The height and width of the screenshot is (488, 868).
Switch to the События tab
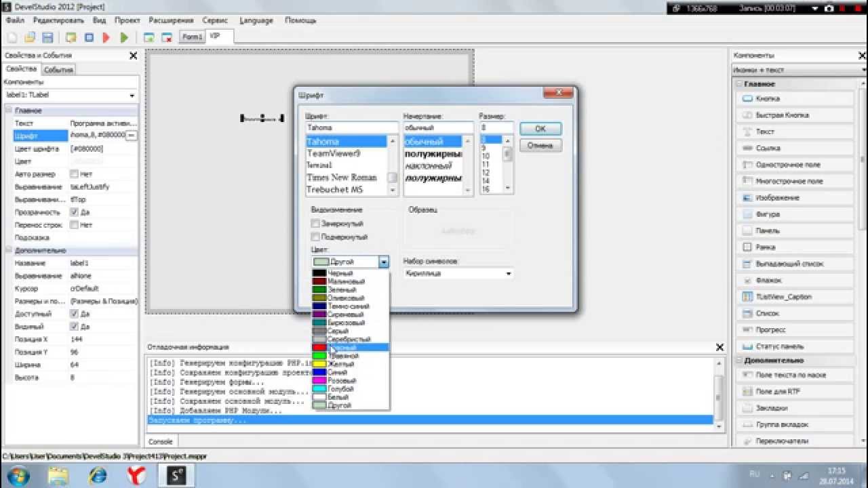[58, 70]
